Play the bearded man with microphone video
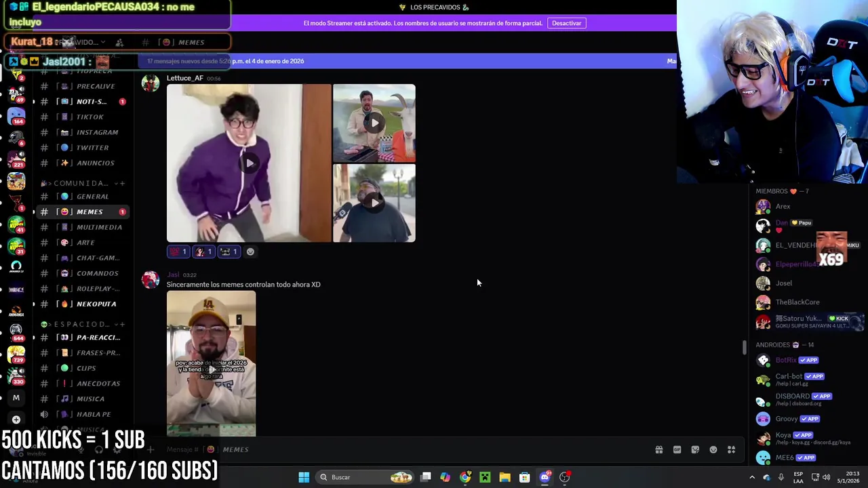The width and height of the screenshot is (868, 488). [374, 203]
